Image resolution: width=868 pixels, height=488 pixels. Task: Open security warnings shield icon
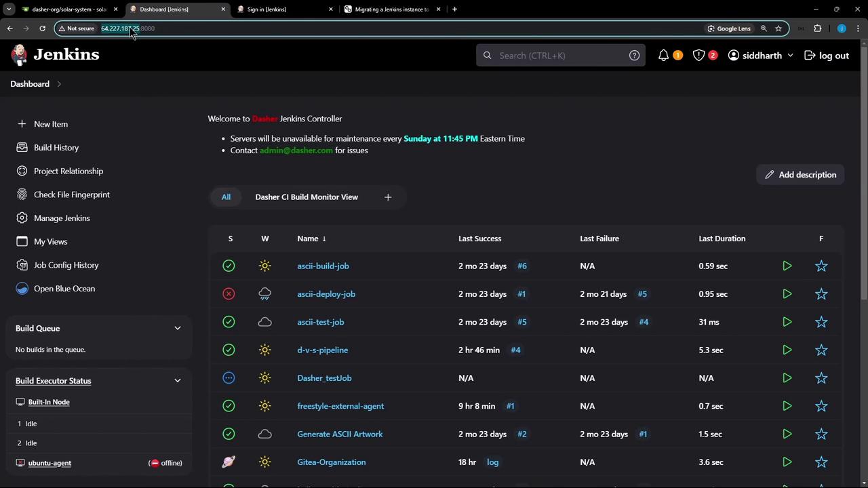698,56
